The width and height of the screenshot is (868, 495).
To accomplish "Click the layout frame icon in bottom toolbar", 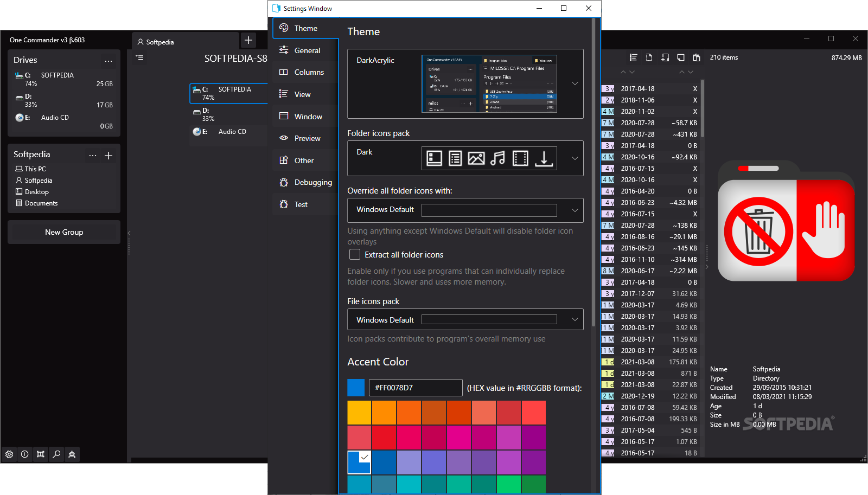I will coord(41,454).
